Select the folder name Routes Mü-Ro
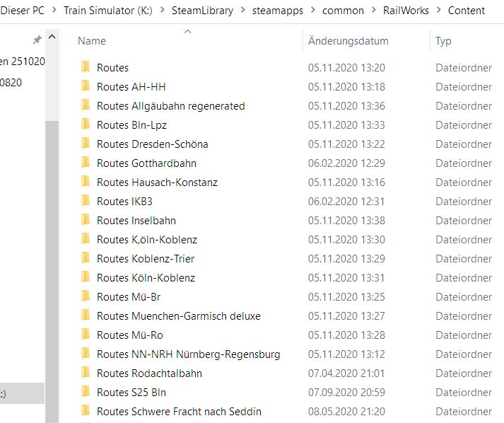504x423 pixels. (130, 335)
